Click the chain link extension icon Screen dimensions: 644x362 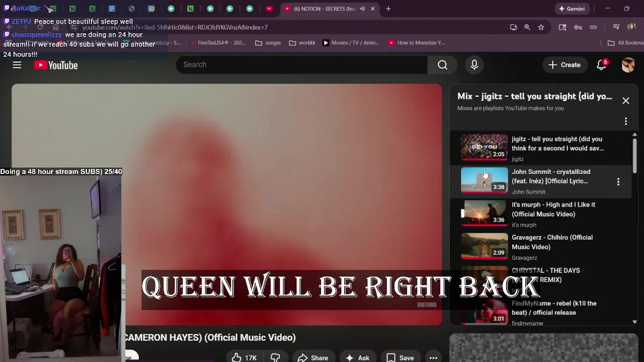coord(594,27)
